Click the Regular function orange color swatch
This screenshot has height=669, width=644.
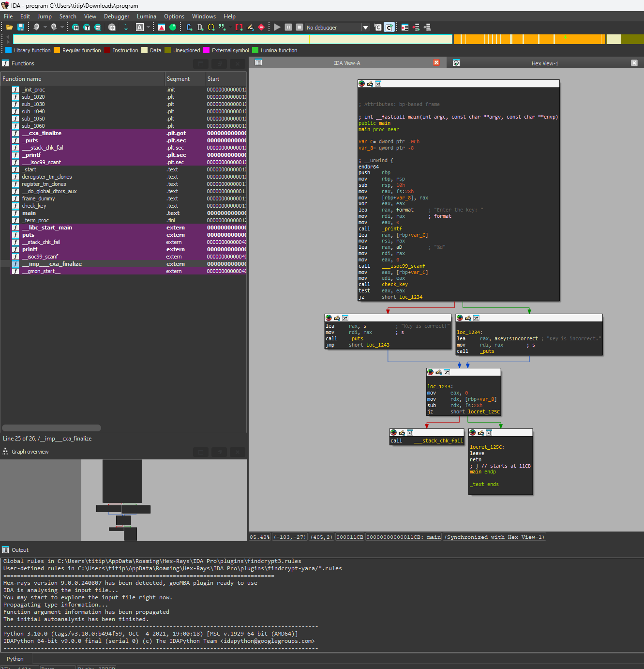pos(57,50)
